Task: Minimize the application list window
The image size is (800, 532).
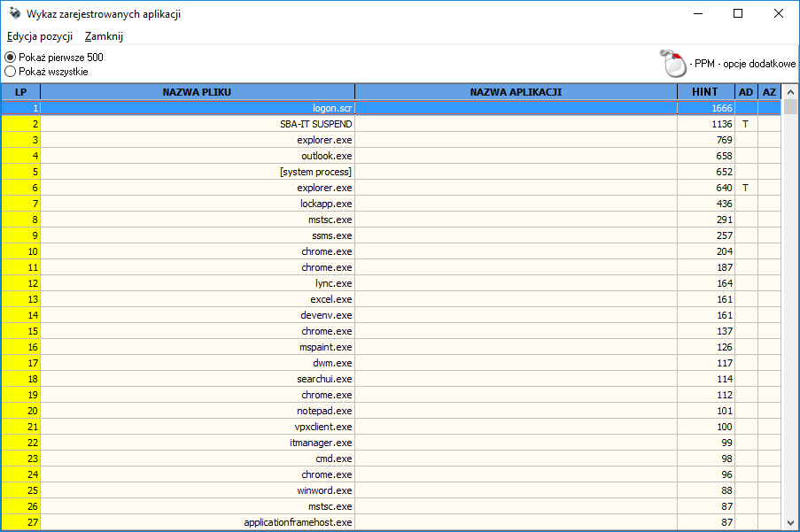Action: pyautogui.click(x=698, y=14)
